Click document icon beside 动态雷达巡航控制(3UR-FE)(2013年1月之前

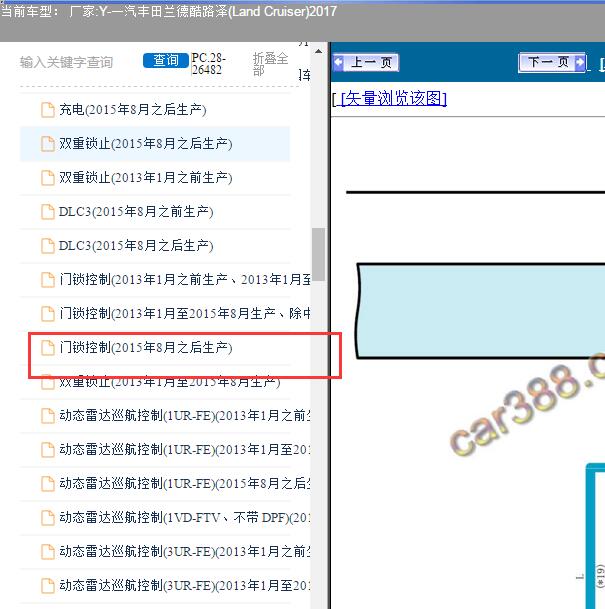(48, 552)
